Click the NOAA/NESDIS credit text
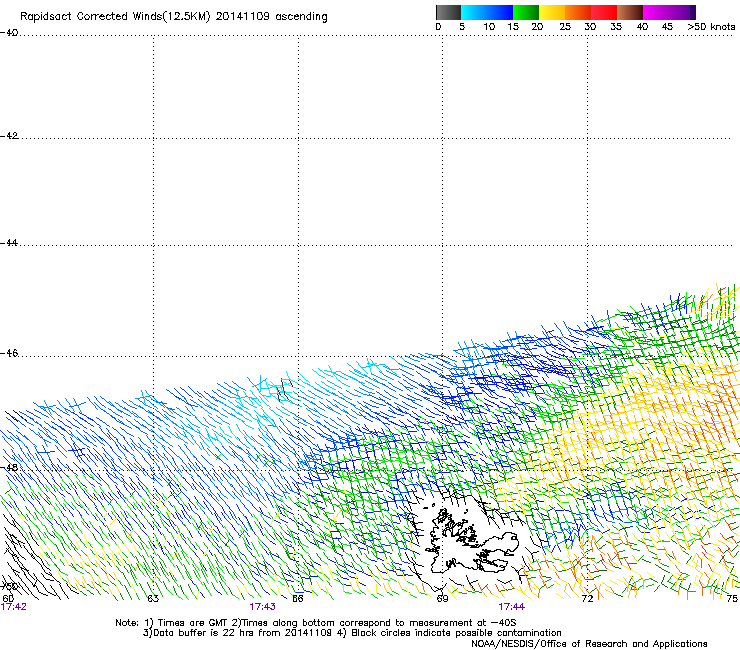This screenshot has height=650, width=740. click(589, 644)
